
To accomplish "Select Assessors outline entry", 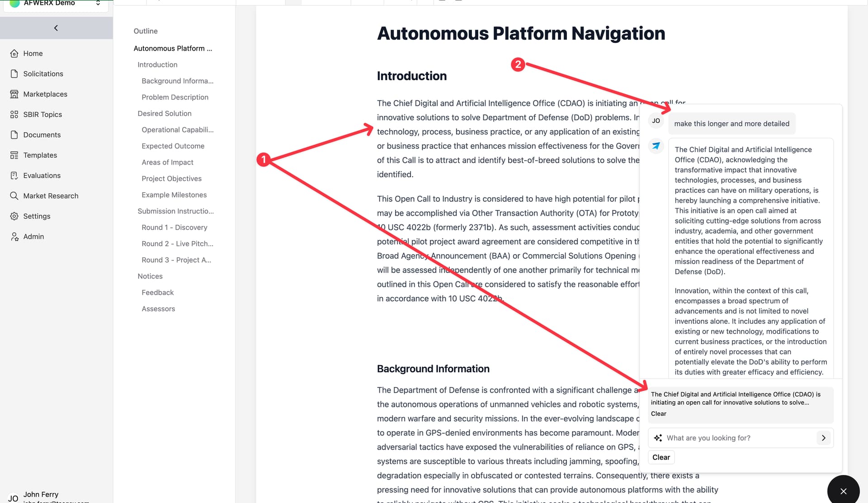I will [x=158, y=309].
